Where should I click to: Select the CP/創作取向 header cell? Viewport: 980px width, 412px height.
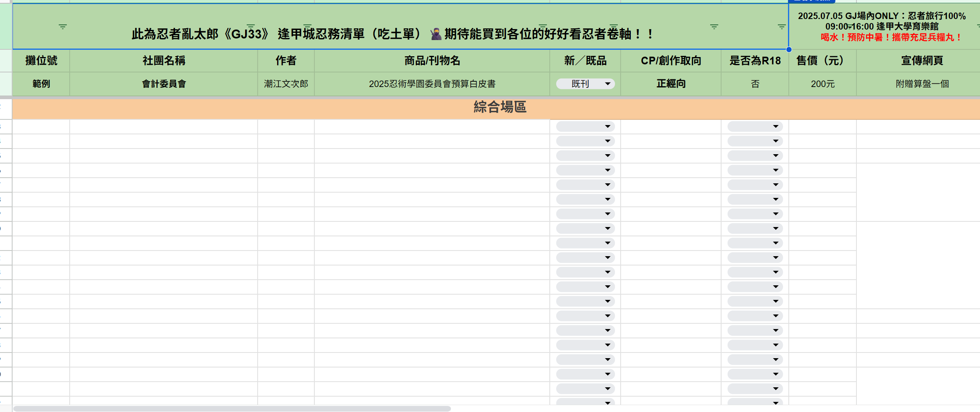[x=671, y=61]
